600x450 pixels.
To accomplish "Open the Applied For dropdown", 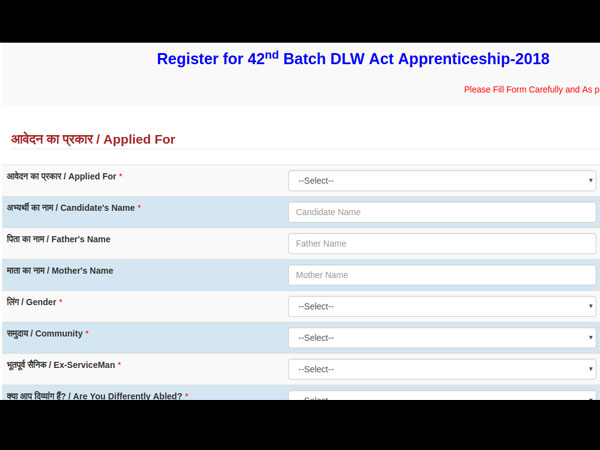I will click(x=442, y=181).
